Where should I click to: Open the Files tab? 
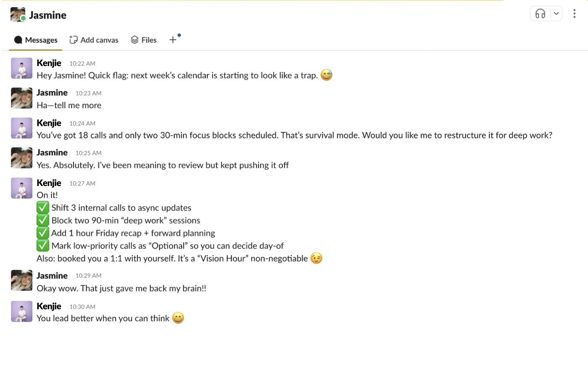point(144,40)
